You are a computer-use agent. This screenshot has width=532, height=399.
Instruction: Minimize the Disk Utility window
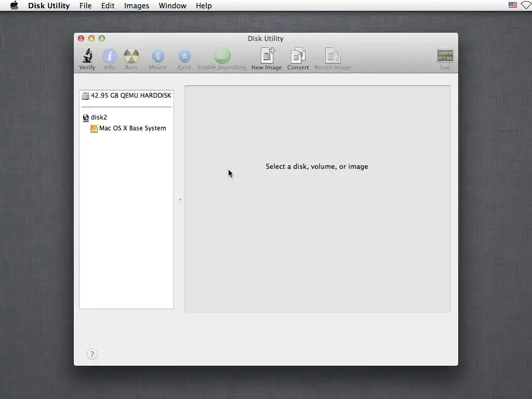coord(91,38)
